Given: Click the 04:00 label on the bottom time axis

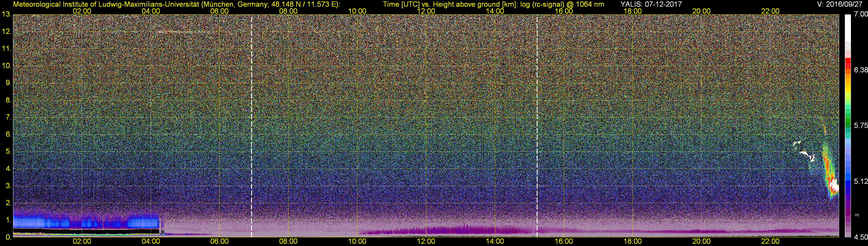Looking at the screenshot, I should 151,242.
